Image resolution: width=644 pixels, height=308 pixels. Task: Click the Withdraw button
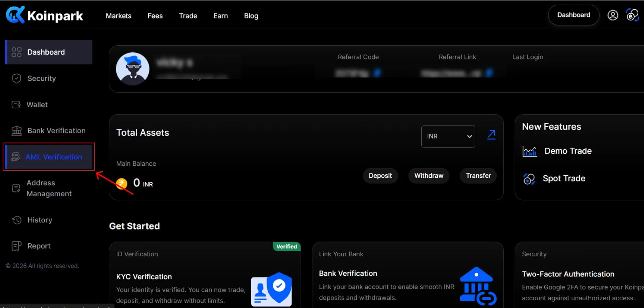click(x=429, y=175)
